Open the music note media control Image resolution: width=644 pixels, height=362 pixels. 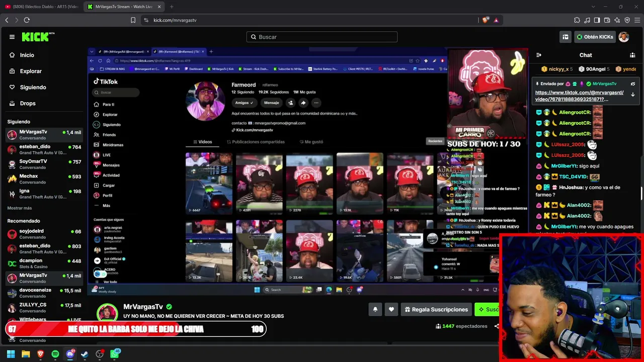pos(587,20)
